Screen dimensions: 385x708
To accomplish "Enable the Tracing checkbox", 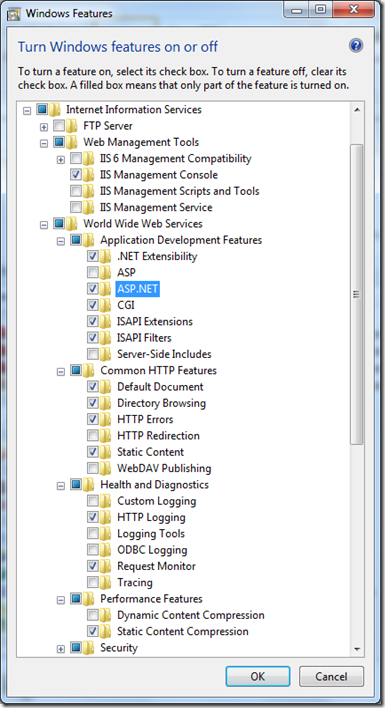I will (93, 582).
